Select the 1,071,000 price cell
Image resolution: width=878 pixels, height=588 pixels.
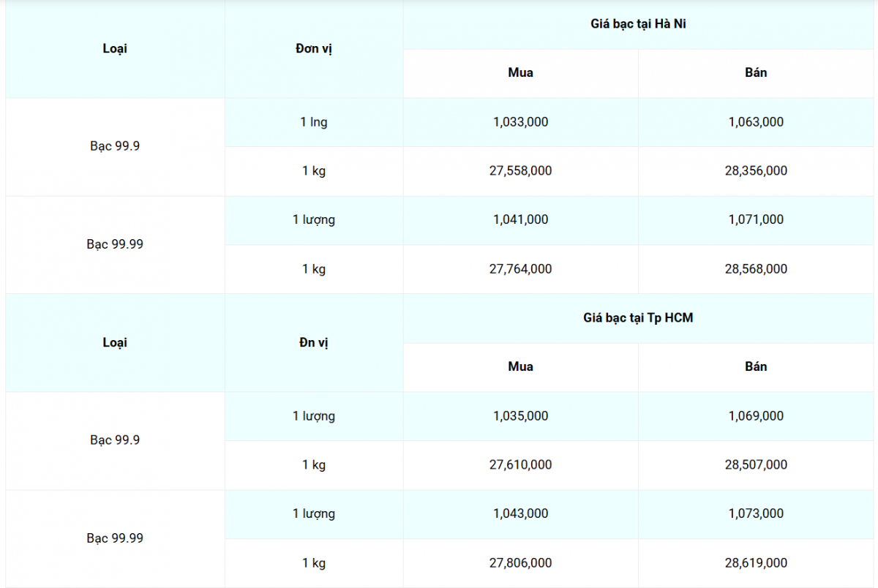pyautogui.click(x=756, y=219)
